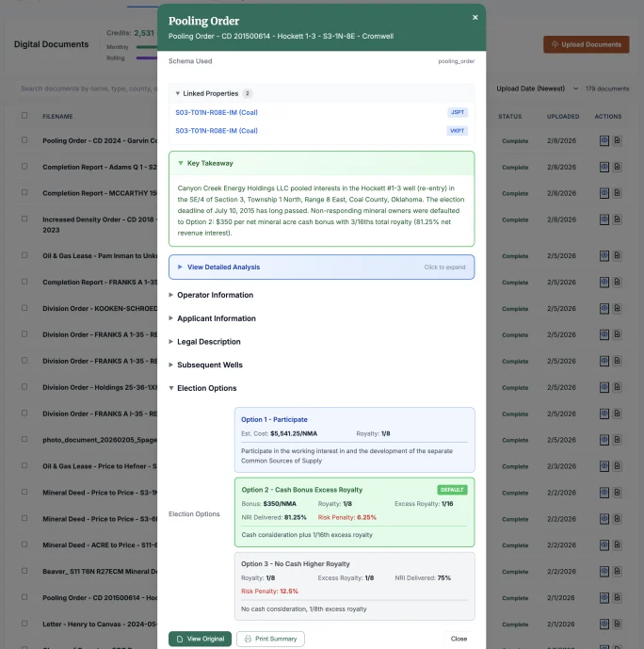Collapse Election Options section

pos(202,388)
